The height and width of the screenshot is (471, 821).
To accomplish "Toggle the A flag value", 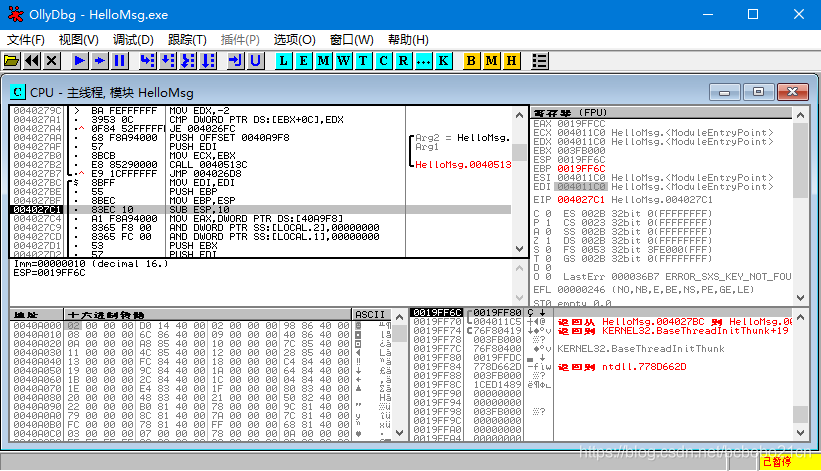I will pos(548,231).
